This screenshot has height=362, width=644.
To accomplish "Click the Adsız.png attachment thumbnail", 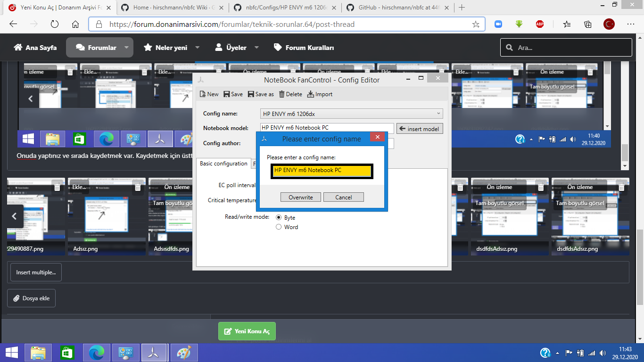I will [106, 217].
